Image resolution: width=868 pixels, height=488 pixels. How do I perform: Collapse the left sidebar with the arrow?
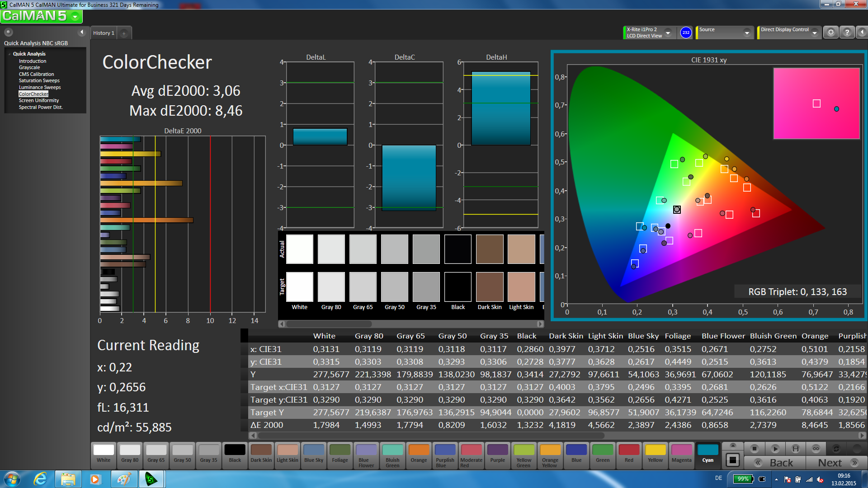(x=82, y=32)
